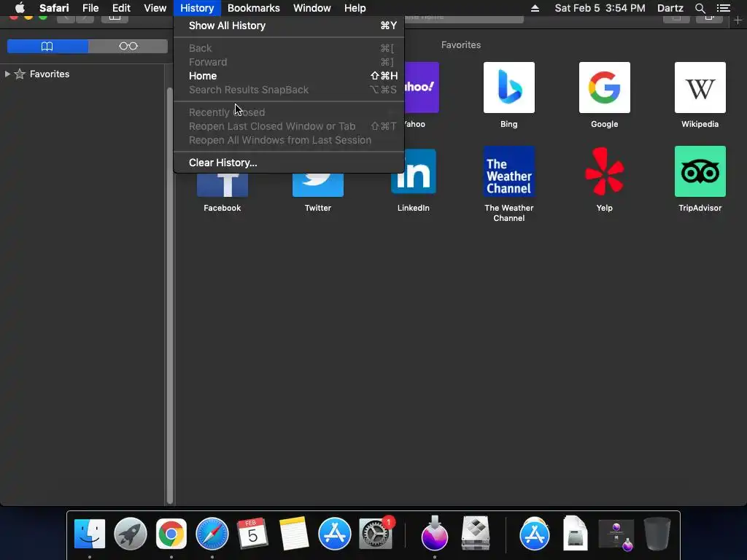
Task: Click the date and time display
Action: pos(600,8)
